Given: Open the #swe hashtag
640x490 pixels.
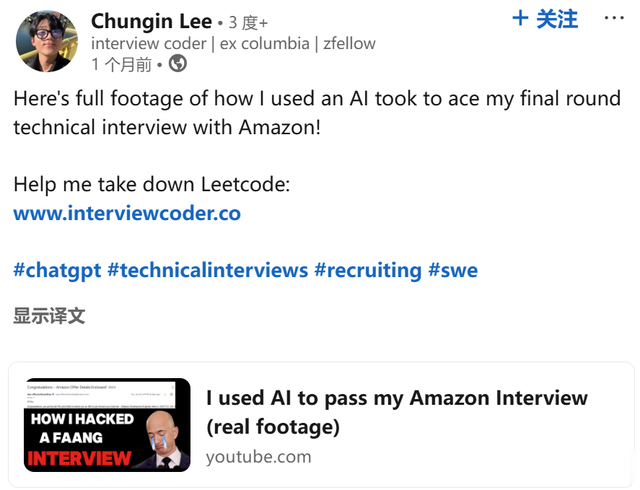Looking at the screenshot, I should pyautogui.click(x=453, y=270).
